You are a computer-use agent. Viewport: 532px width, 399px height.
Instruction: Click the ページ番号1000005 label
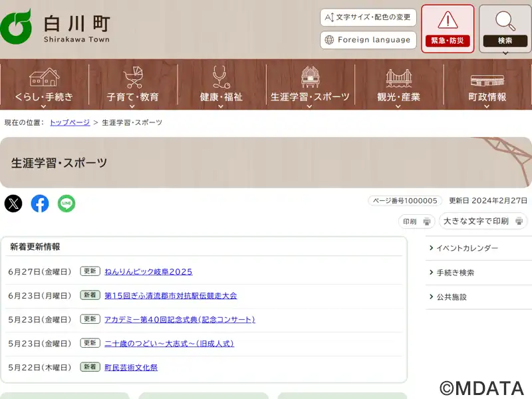[x=405, y=201]
